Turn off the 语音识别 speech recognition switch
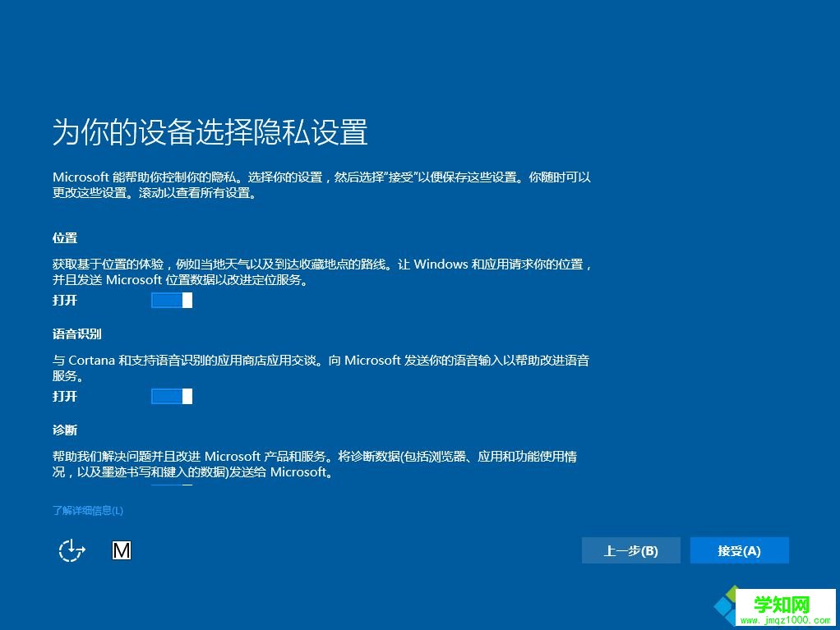This screenshot has width=840, height=630. tap(171, 396)
